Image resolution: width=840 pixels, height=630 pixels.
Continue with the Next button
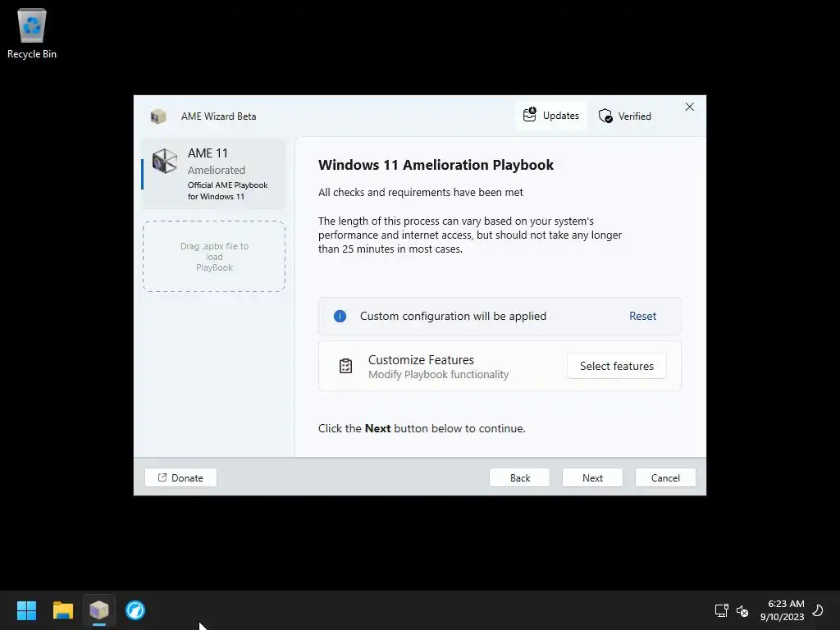pyautogui.click(x=592, y=478)
